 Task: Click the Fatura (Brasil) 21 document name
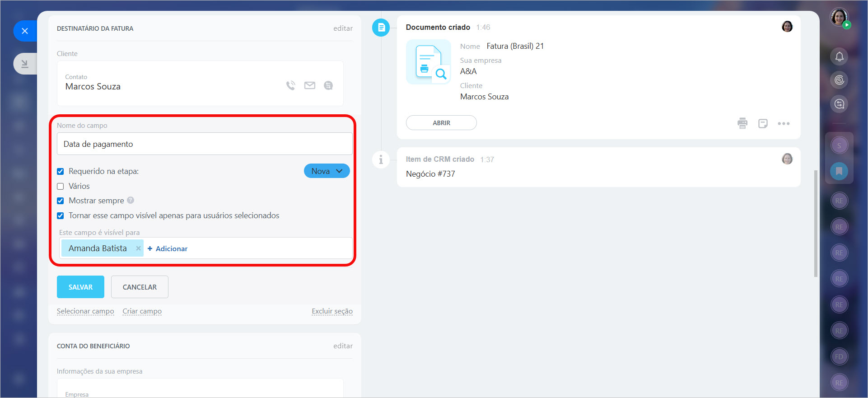click(x=515, y=46)
